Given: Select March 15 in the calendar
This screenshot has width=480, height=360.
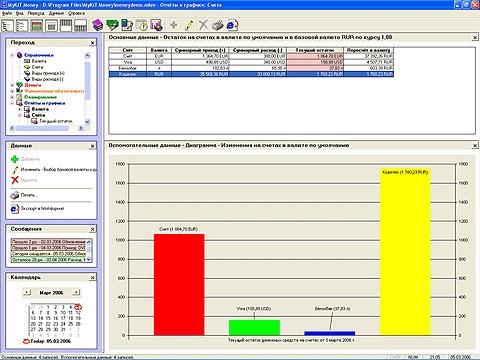Looking at the screenshot, I should click(x=48, y=318).
